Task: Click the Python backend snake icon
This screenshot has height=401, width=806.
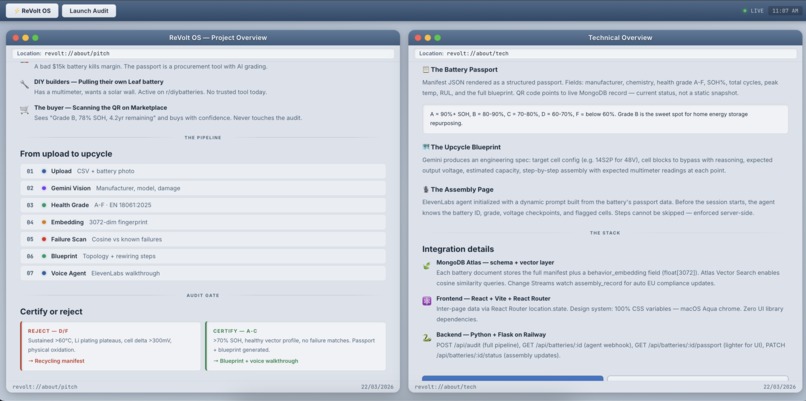Action: [427, 338]
